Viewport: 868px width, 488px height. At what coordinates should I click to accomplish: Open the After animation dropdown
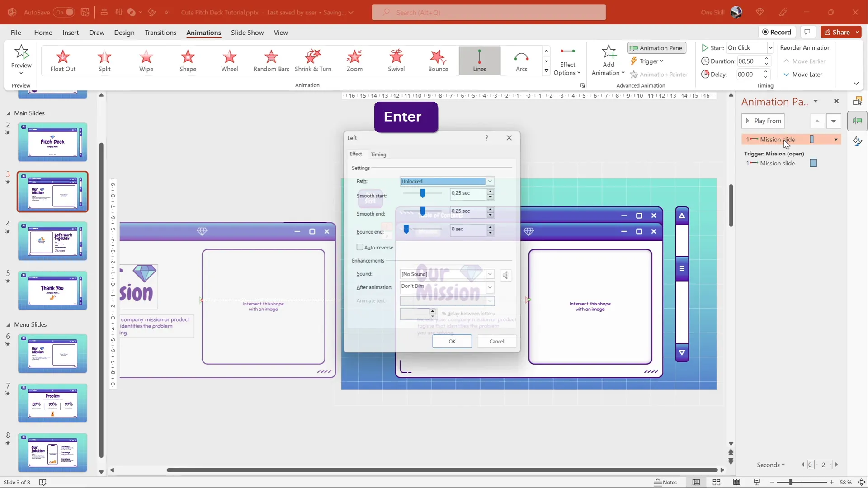click(447, 287)
